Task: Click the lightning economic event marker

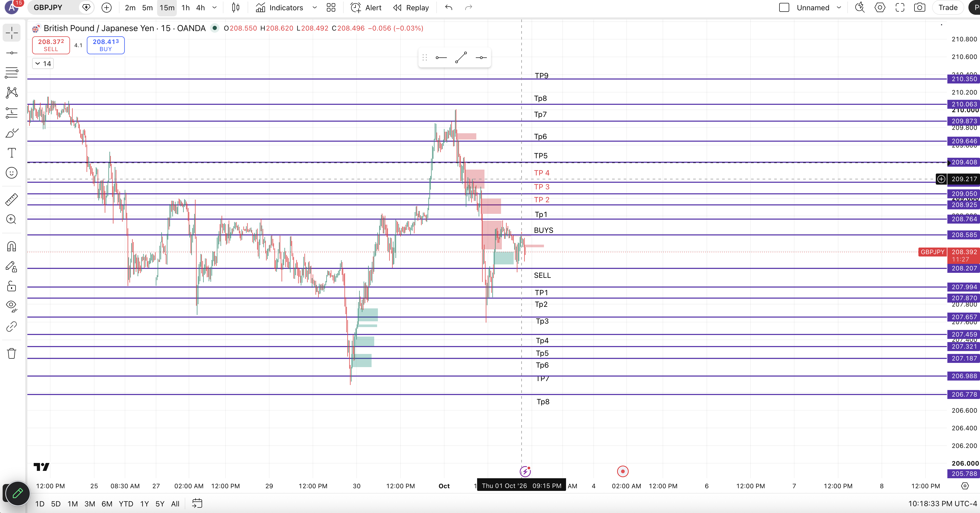Action: pos(525,472)
